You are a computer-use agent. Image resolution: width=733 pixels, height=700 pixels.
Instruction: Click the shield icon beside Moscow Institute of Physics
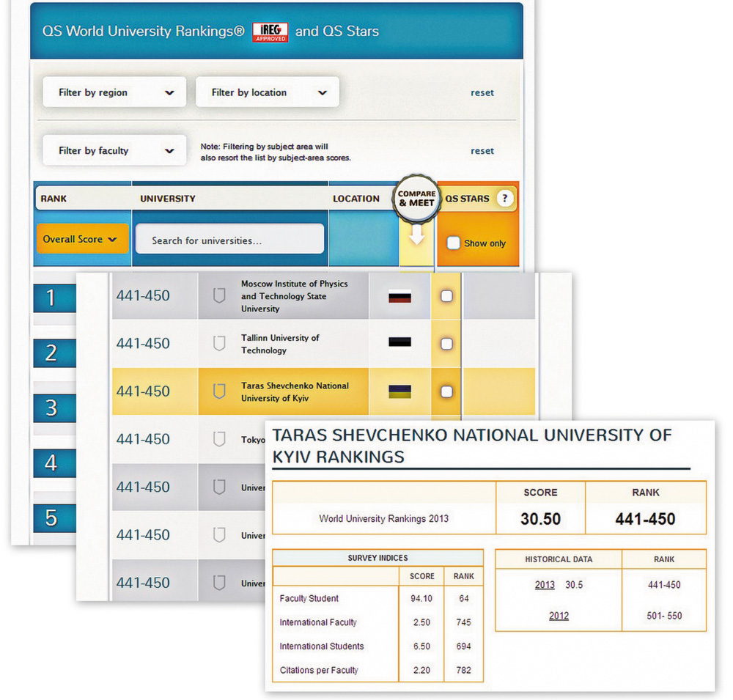pyautogui.click(x=218, y=296)
